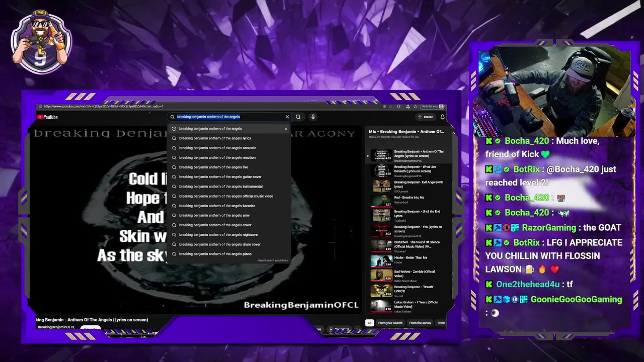Screen dimensions: 644x362
Task: Select the 'From the series' chip
Action: coord(420,323)
